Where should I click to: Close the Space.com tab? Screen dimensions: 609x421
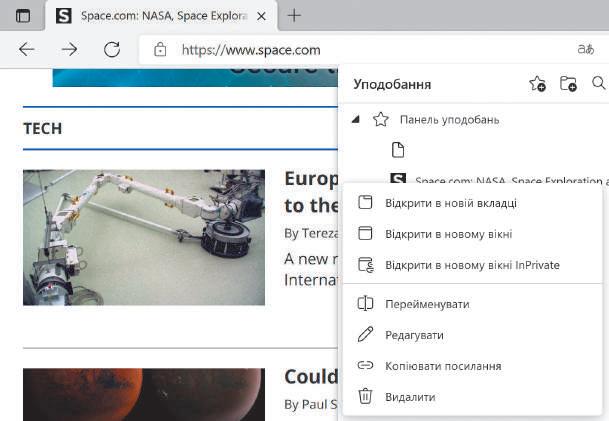(x=261, y=16)
